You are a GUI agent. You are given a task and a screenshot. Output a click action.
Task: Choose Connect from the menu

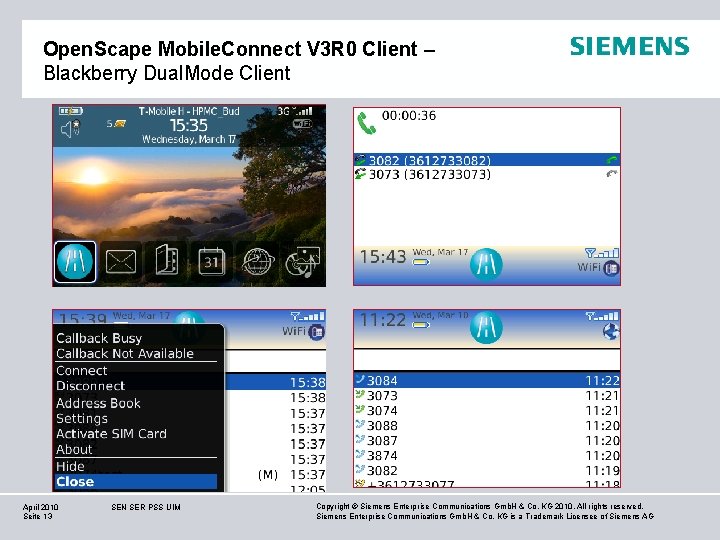click(82, 371)
